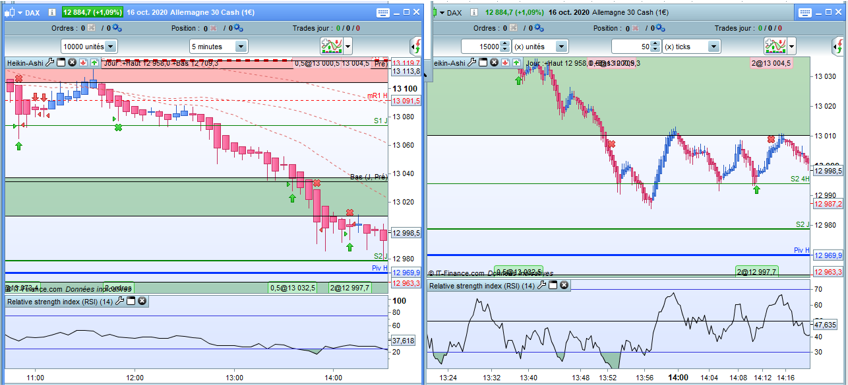Remove Heikin-Ashi panel in left chart

(x=72, y=63)
